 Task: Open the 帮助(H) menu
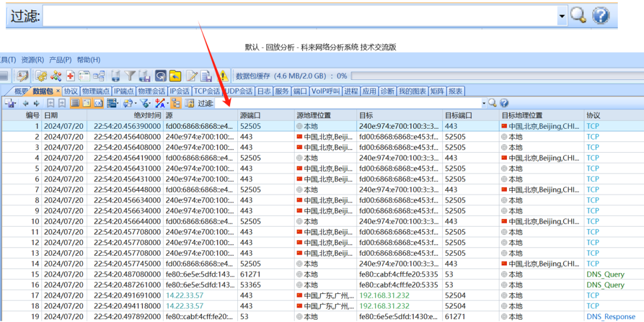[88, 60]
